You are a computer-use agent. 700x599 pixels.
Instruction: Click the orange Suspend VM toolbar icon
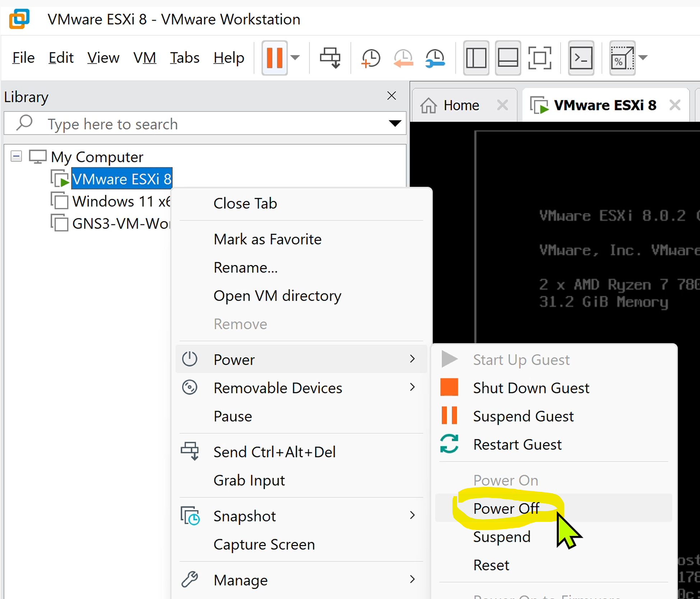[274, 58]
